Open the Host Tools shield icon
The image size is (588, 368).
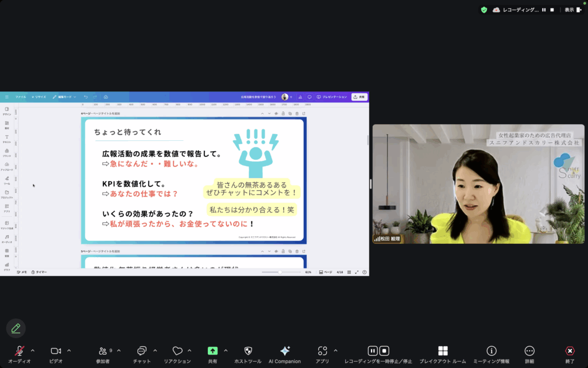pos(248,351)
